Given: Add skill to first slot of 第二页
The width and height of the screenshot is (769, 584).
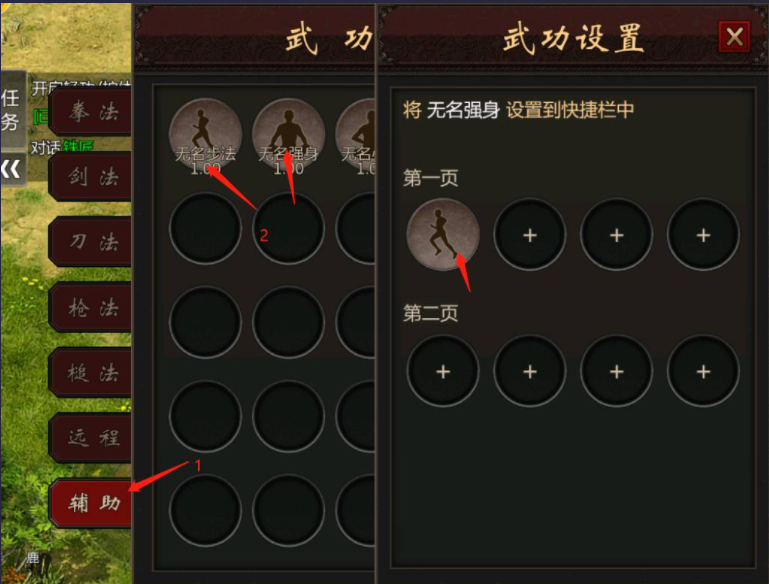Looking at the screenshot, I should point(443,371).
